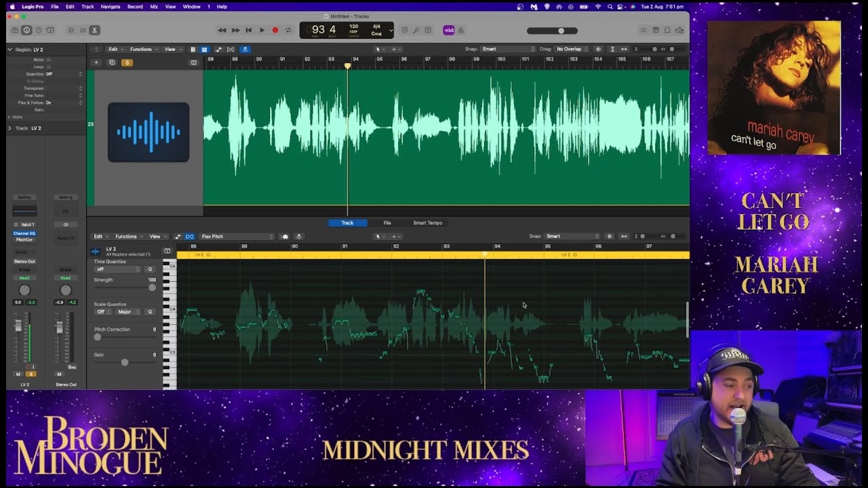
Task: Open the Navigate menu in menu bar
Action: coord(110,6)
